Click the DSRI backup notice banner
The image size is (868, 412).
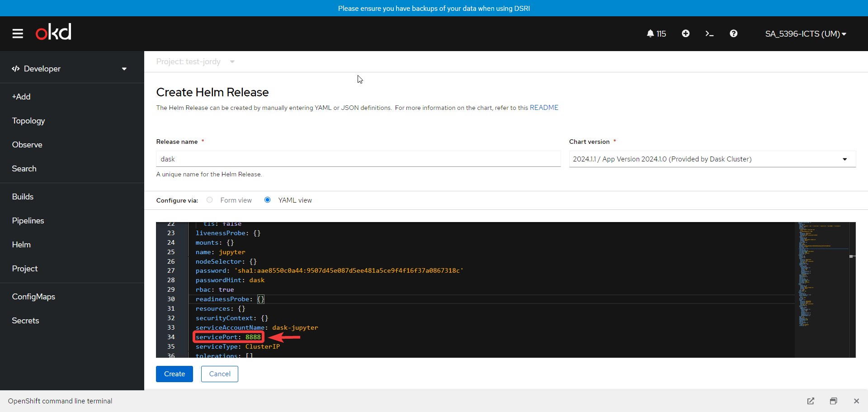point(434,8)
